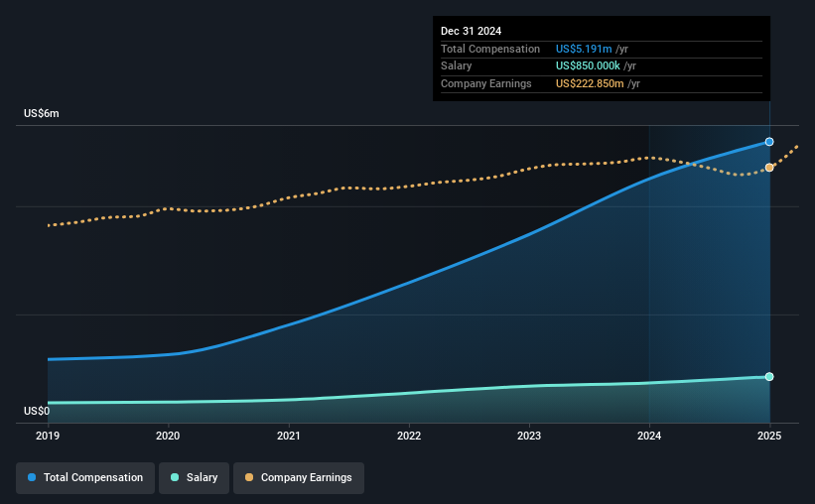Screen dimensions: 815x504
Task: Select the Company Earnings data point marker
Action: coord(769,168)
